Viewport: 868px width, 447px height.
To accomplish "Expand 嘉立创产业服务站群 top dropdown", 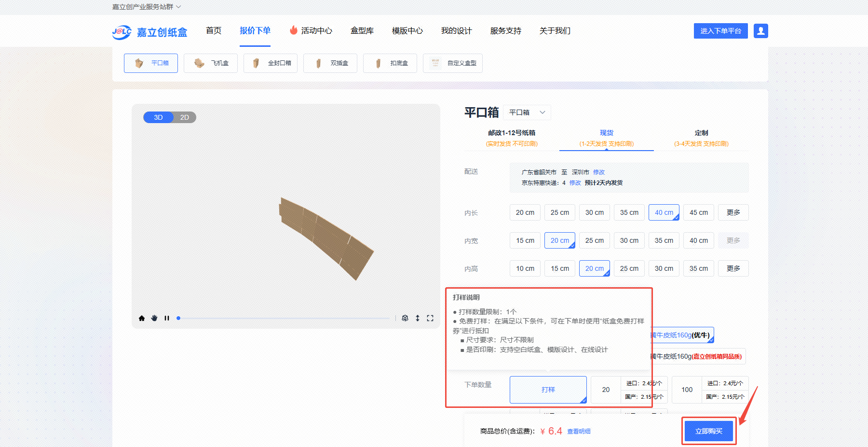I will click(147, 7).
